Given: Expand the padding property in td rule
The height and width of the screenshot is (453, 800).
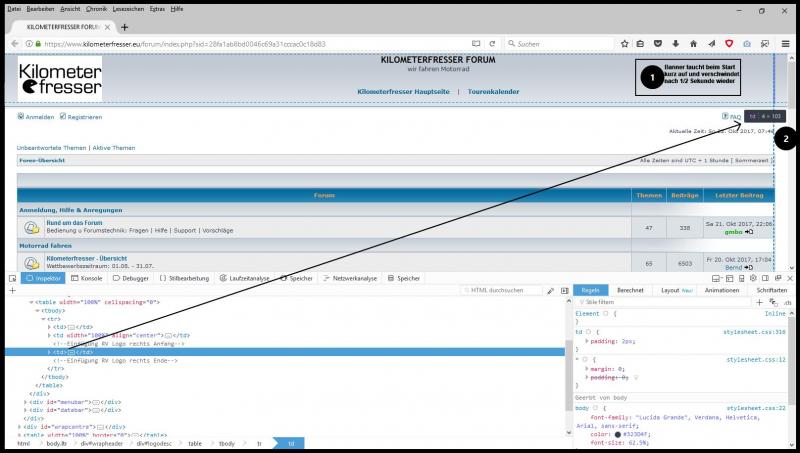Looking at the screenshot, I should [x=587, y=341].
